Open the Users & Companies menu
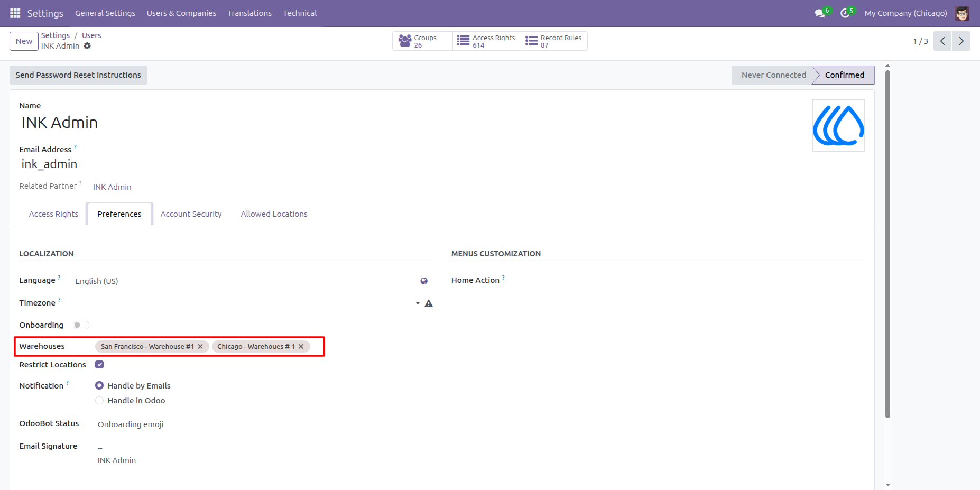 (x=181, y=13)
